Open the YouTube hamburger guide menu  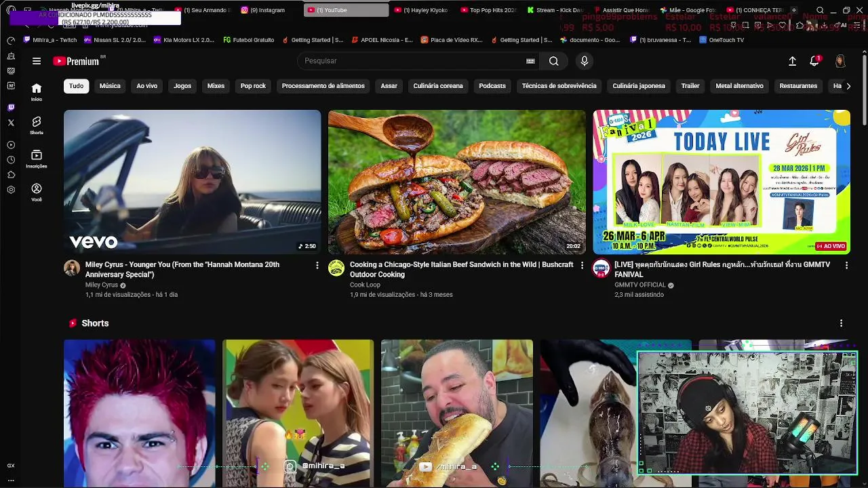coord(37,61)
